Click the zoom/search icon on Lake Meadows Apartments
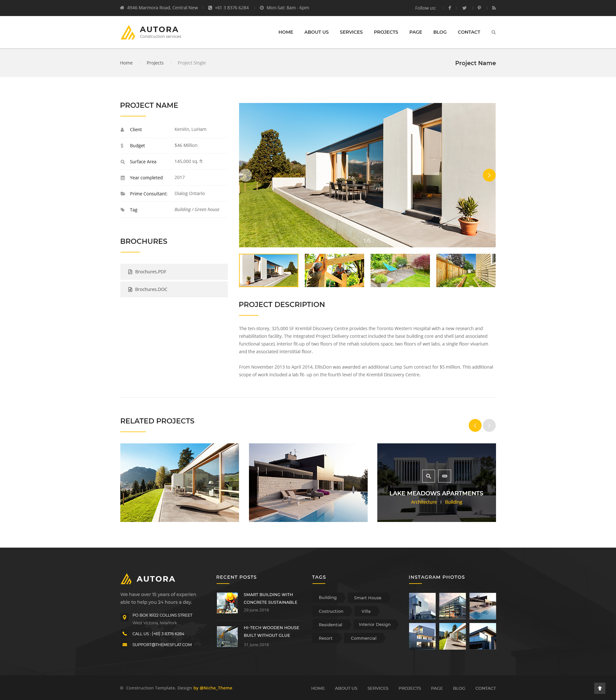This screenshot has height=700, width=616. (429, 475)
